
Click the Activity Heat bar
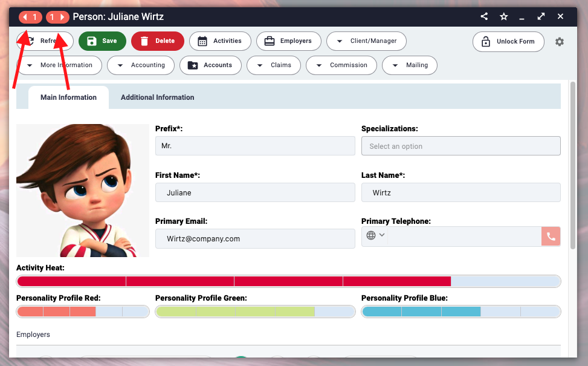click(288, 281)
